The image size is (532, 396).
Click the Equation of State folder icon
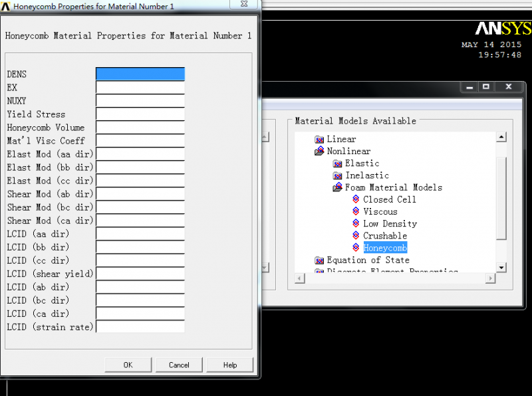319,260
